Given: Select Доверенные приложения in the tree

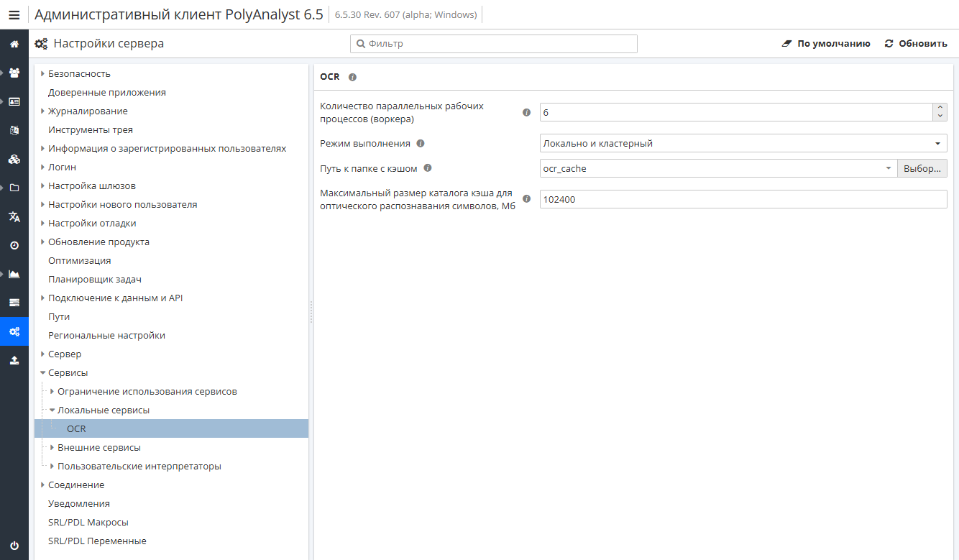Looking at the screenshot, I should click(107, 92).
